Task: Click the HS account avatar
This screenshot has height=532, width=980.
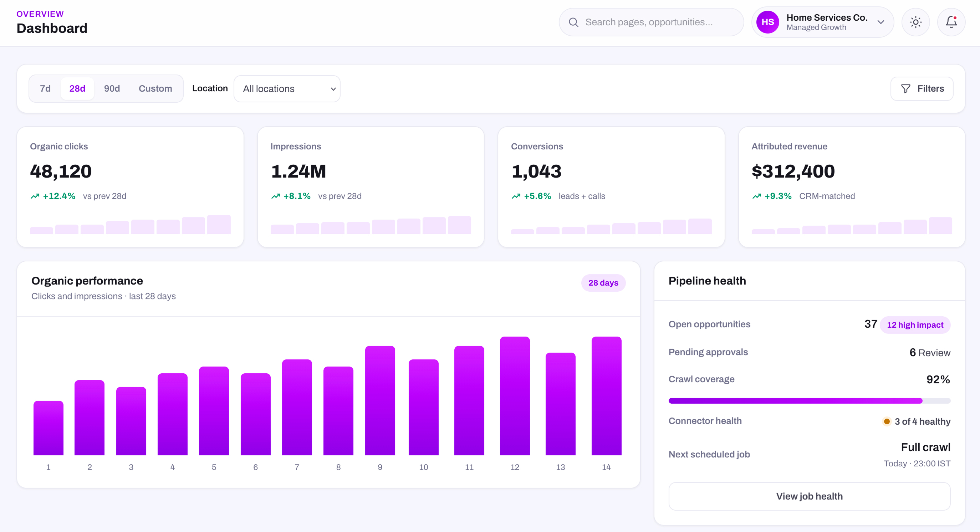Action: point(767,22)
